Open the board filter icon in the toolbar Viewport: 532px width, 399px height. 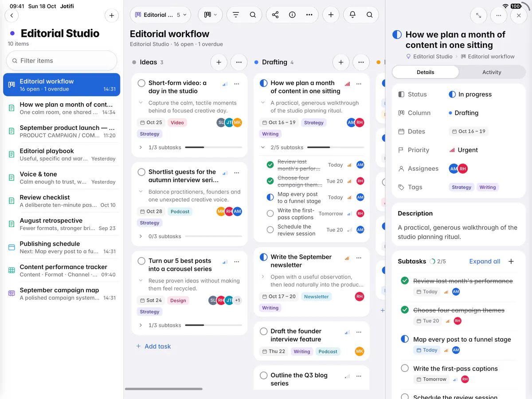236,15
